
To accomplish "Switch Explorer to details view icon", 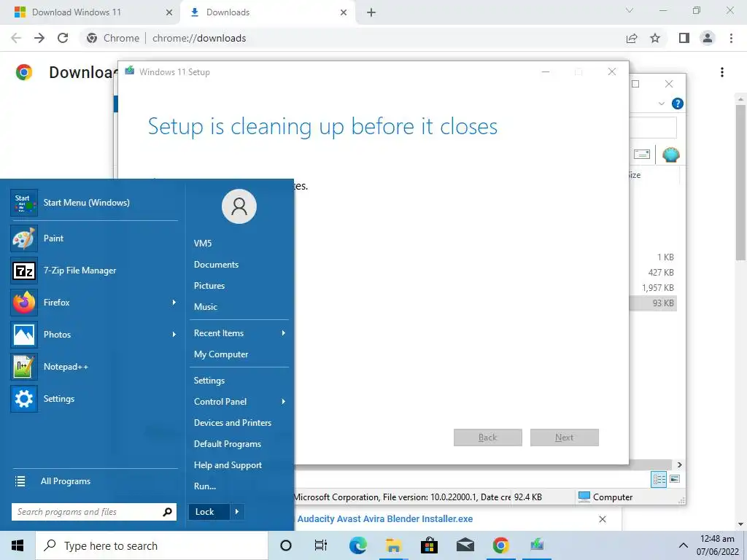I will 659,479.
